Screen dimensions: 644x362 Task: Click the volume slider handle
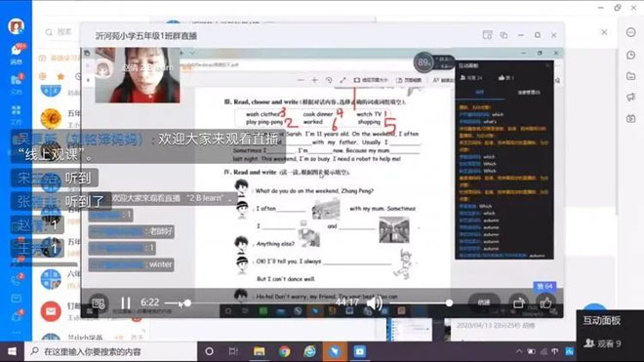point(449,303)
